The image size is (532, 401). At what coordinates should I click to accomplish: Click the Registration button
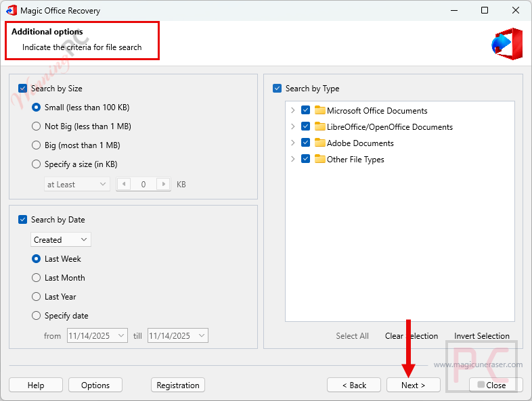click(x=178, y=385)
